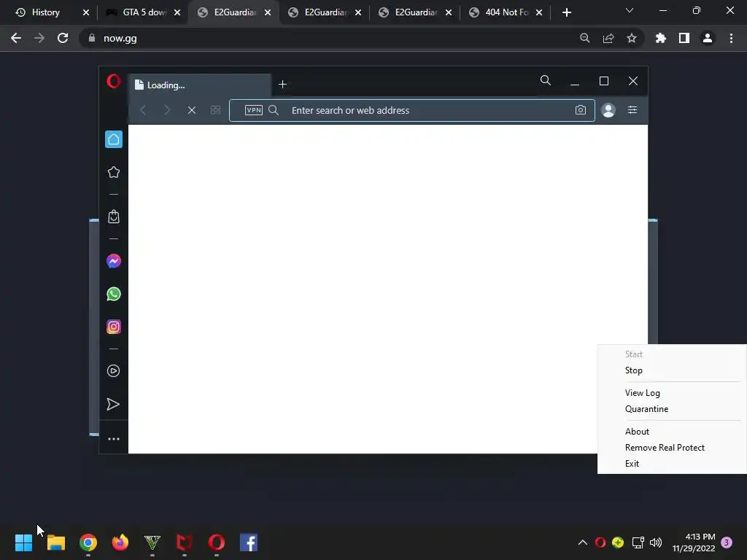Screen dimensions: 747x560
Task: Open clock showing 4:13 PM
Action: pyautogui.click(x=694, y=542)
